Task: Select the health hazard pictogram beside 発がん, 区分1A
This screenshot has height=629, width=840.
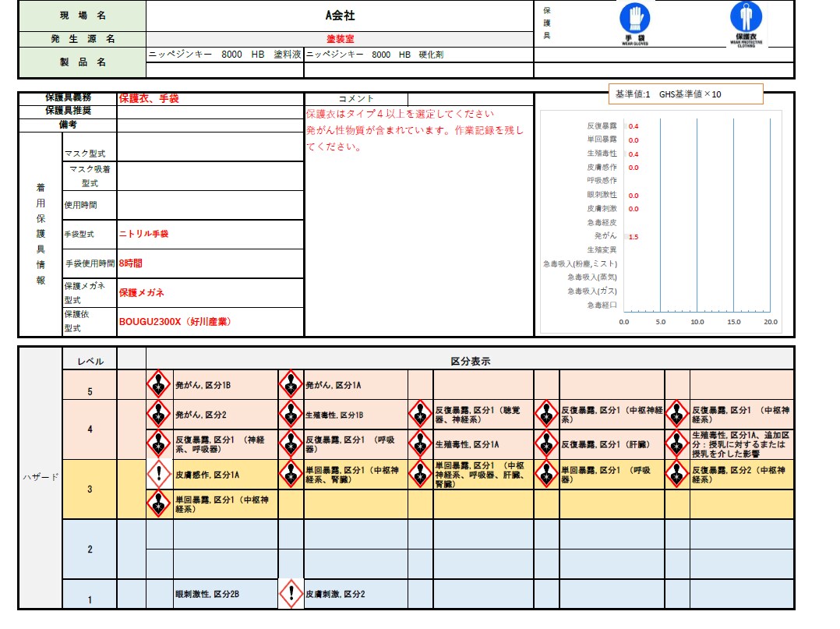Action: [x=291, y=385]
